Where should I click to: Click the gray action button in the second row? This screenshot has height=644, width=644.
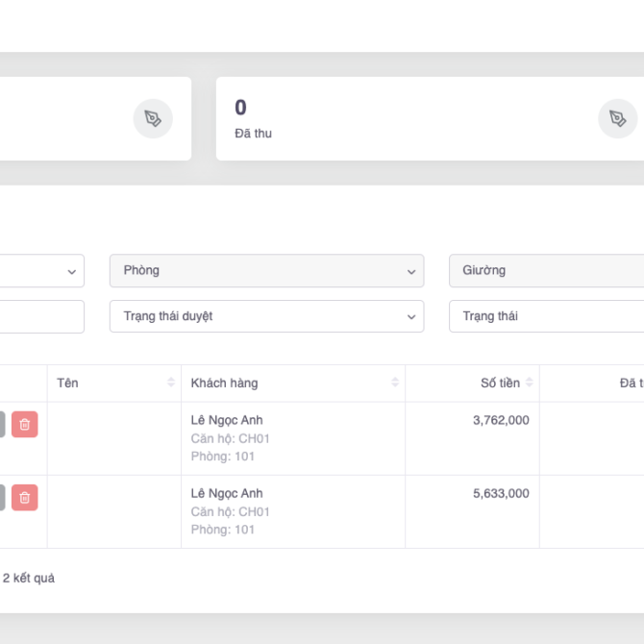pyautogui.click(x=1, y=497)
